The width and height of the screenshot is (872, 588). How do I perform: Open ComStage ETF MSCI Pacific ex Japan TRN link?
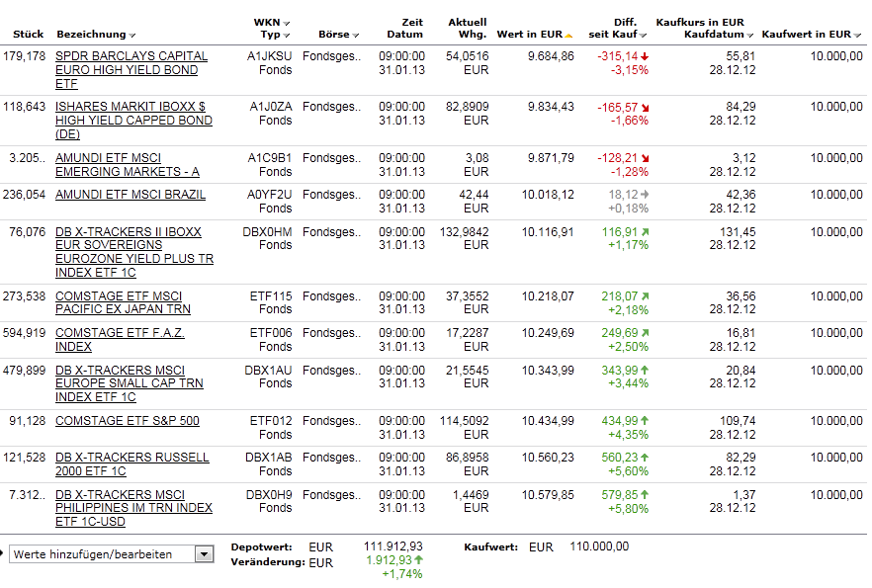point(123,302)
